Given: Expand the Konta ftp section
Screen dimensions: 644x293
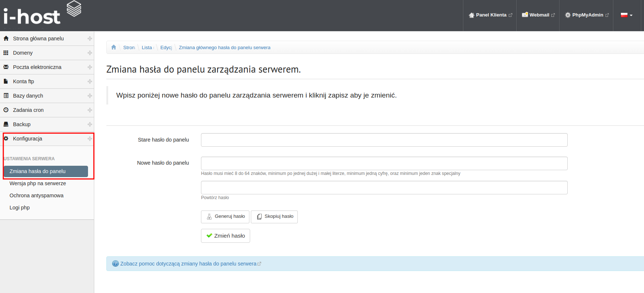Looking at the screenshot, I should pos(89,81).
